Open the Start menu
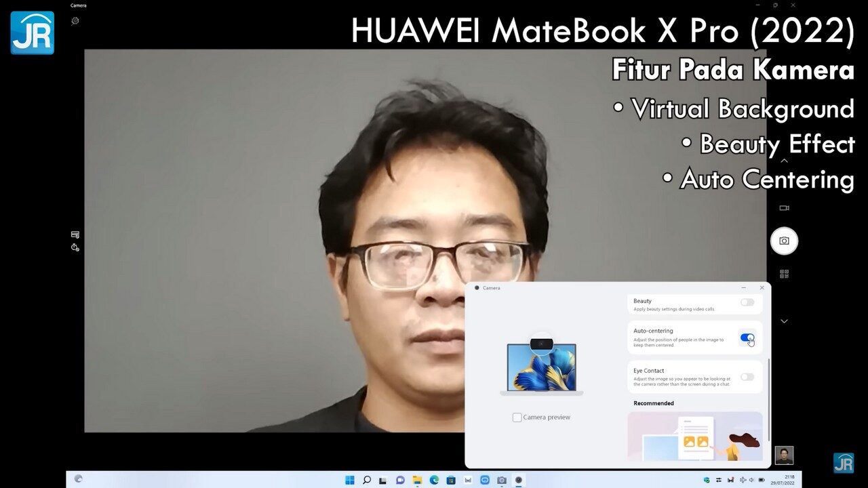This screenshot has width=868, height=488. click(x=349, y=480)
